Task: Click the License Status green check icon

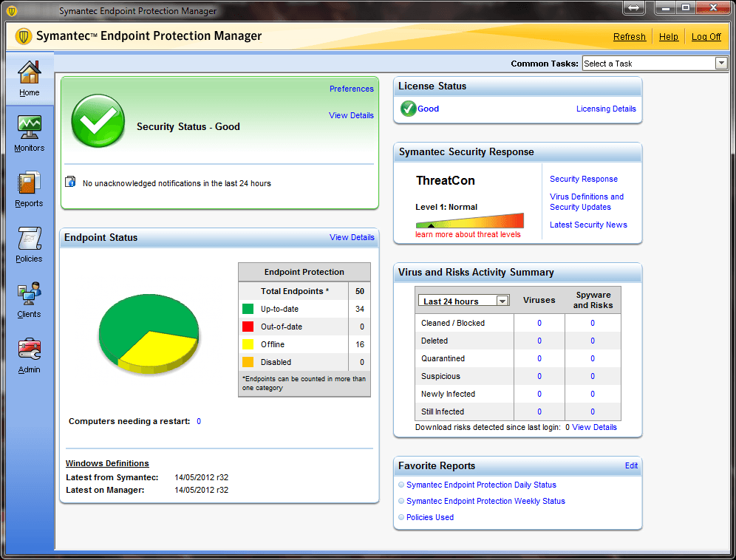Action: click(408, 109)
